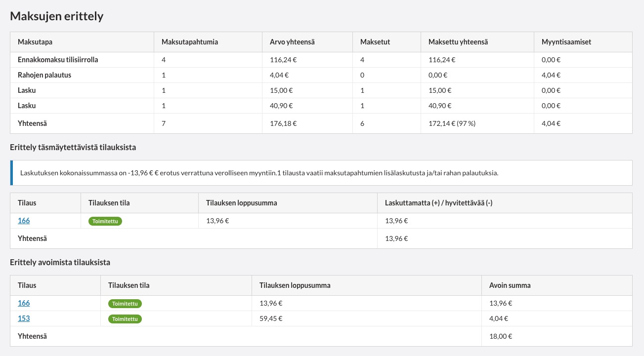644x356 pixels.
Task: Open order 166 link in avoimista tilauksista table
Action: coord(24,303)
